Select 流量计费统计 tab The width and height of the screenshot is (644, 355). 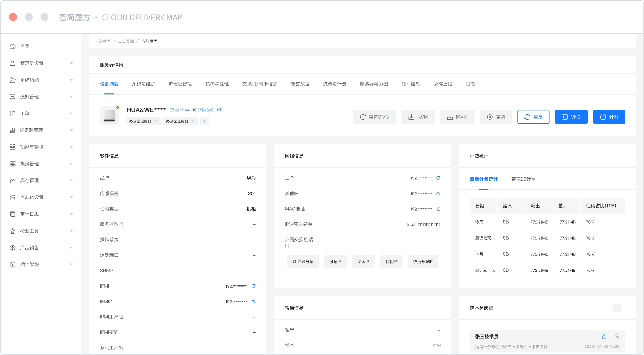point(484,179)
